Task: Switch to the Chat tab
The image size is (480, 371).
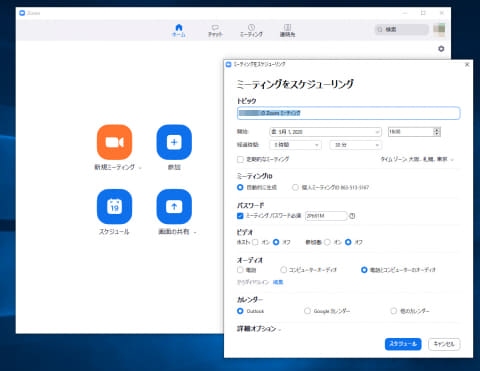Action: (215, 30)
